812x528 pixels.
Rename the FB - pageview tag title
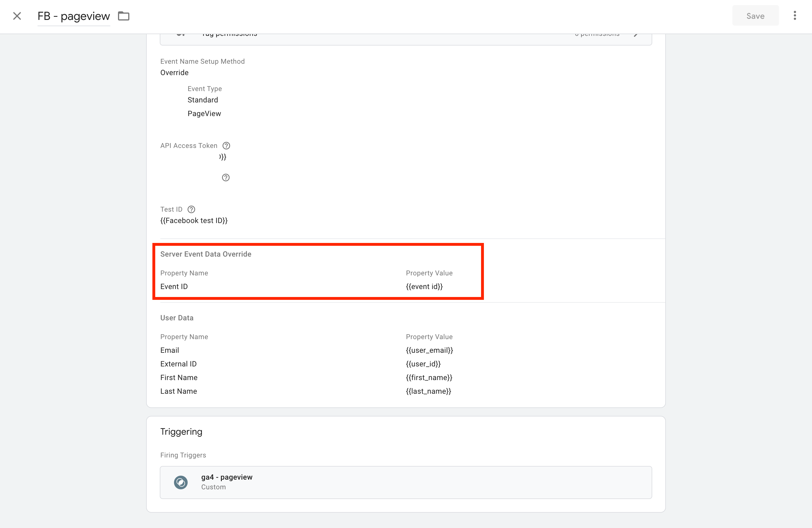point(74,16)
